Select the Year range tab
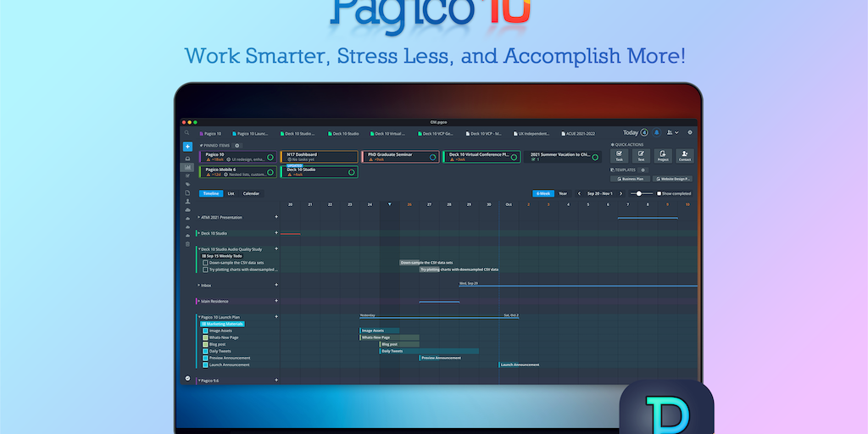 click(x=563, y=194)
